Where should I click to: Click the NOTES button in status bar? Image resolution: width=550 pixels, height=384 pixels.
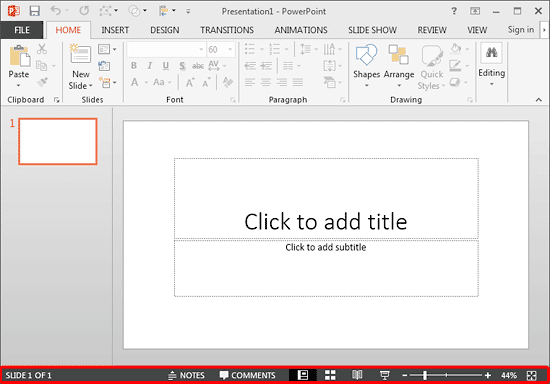point(186,375)
